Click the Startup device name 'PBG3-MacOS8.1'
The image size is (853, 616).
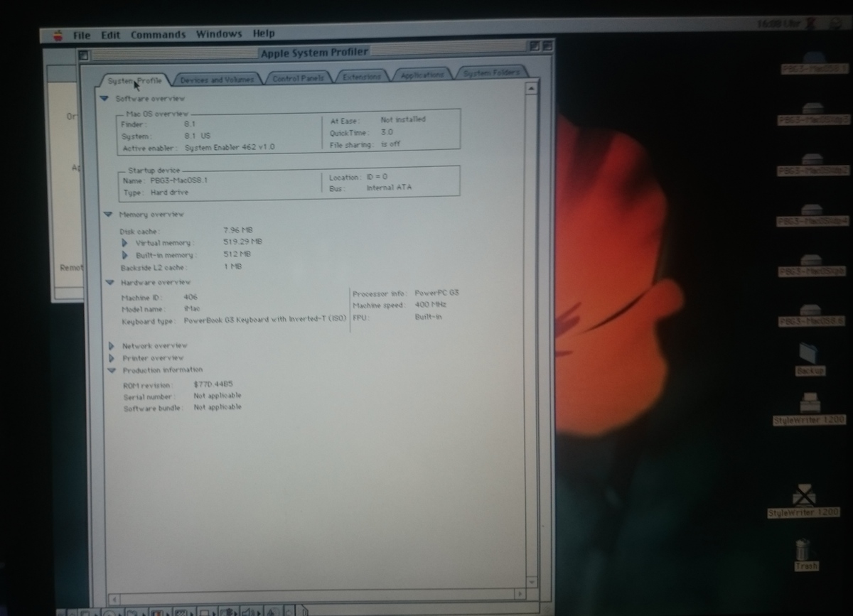(x=178, y=180)
